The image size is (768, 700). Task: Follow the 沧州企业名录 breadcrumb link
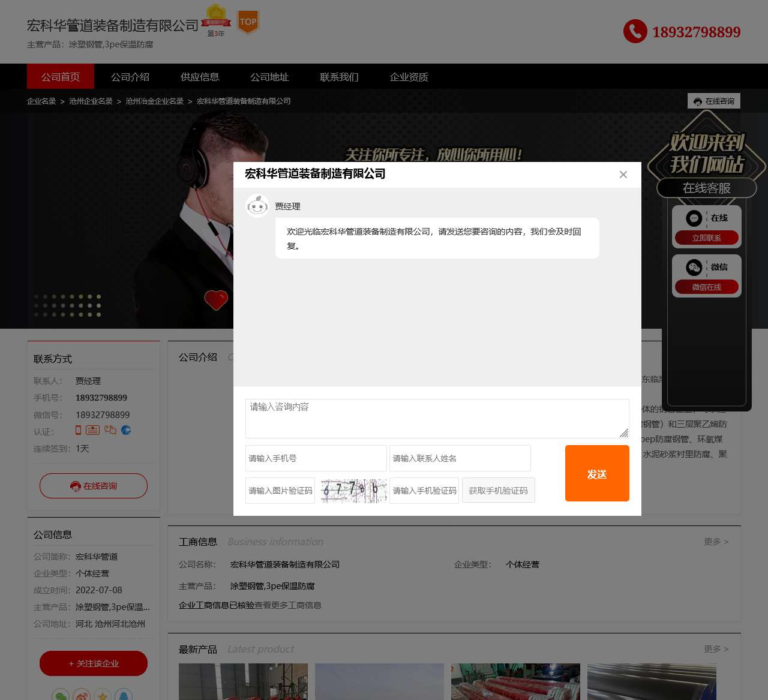click(x=90, y=101)
